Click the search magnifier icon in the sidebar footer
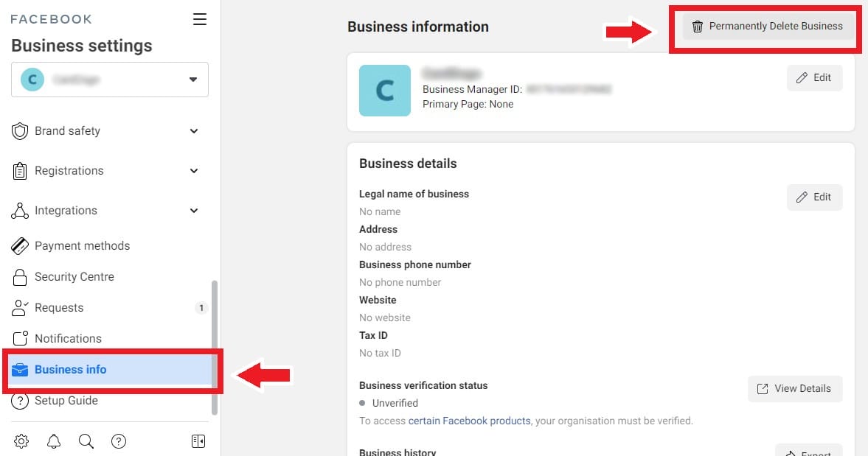 [x=86, y=441]
